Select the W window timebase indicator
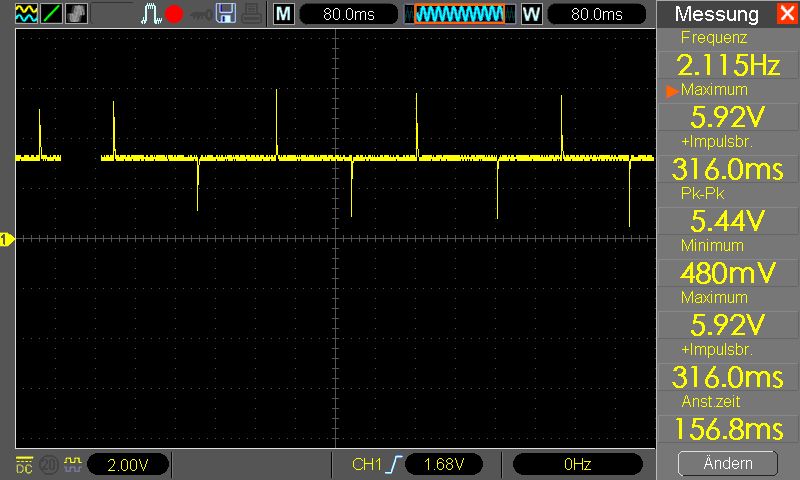Screen dimensions: 800x480 click(532, 14)
